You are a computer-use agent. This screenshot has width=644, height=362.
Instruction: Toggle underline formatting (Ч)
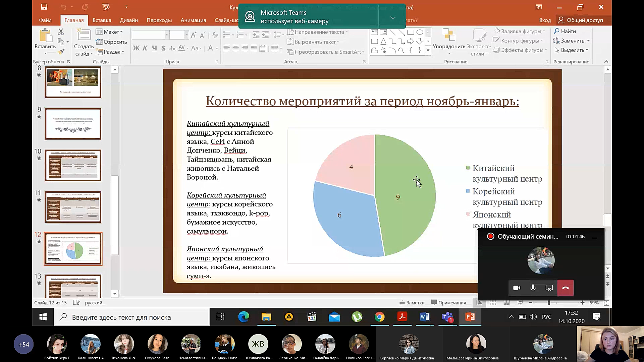pos(154,48)
